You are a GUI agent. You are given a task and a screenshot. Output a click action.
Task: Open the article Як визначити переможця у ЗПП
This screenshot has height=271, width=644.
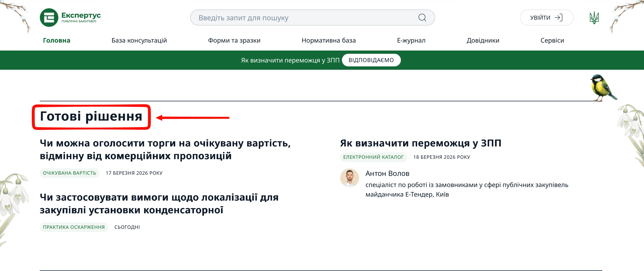[420, 143]
